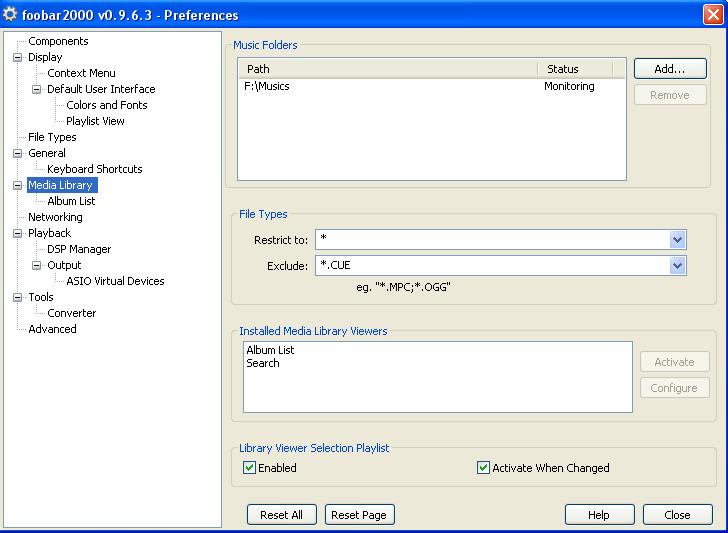Viewport: 728px width, 533px height.
Task: Select the F:\Musics folder row
Action: [x=432, y=86]
